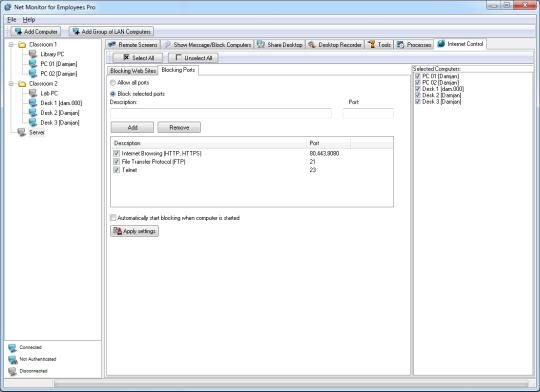The height and width of the screenshot is (392, 540).
Task: Uncheck PC 01 (Damjan) in Selected Computers
Action: click(x=418, y=76)
